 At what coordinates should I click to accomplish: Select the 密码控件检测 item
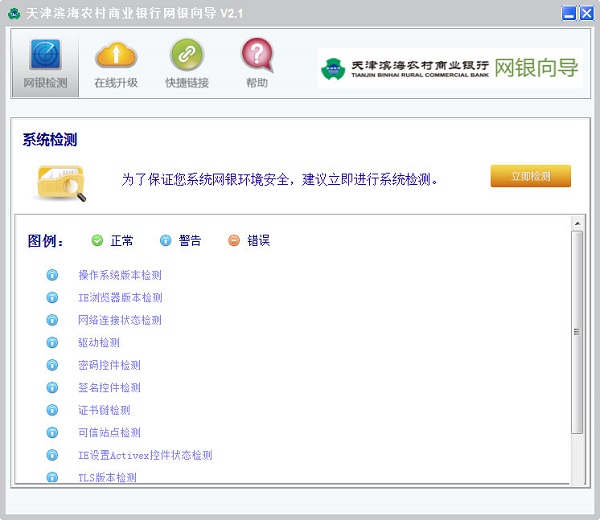(x=109, y=365)
